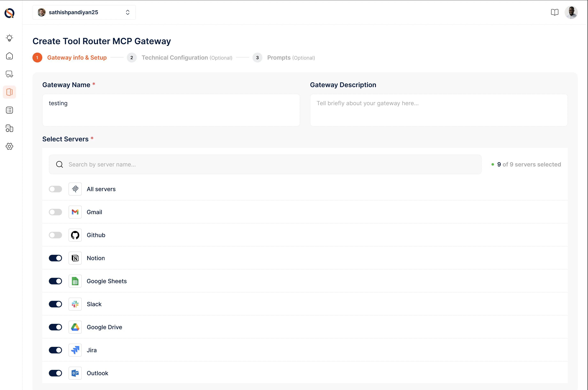Open the list icon in the sidebar

coord(9,110)
